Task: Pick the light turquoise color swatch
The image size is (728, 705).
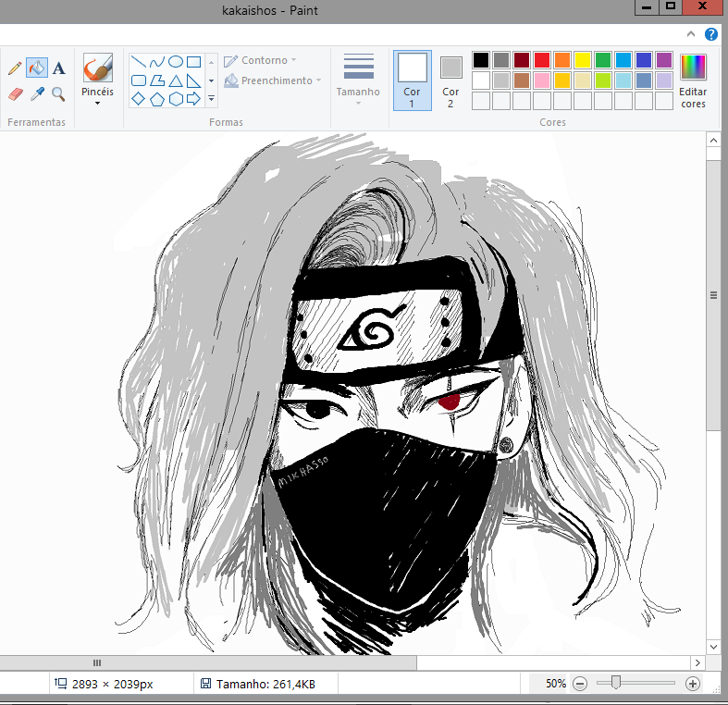Action: pos(623,80)
